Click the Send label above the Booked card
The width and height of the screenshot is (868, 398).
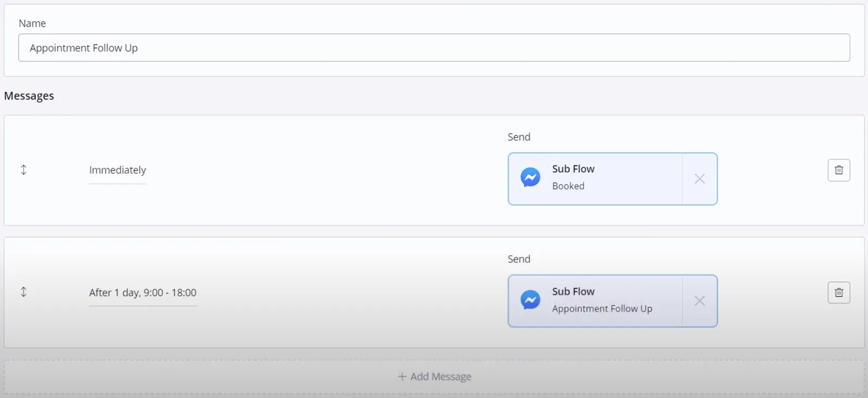pyautogui.click(x=519, y=137)
